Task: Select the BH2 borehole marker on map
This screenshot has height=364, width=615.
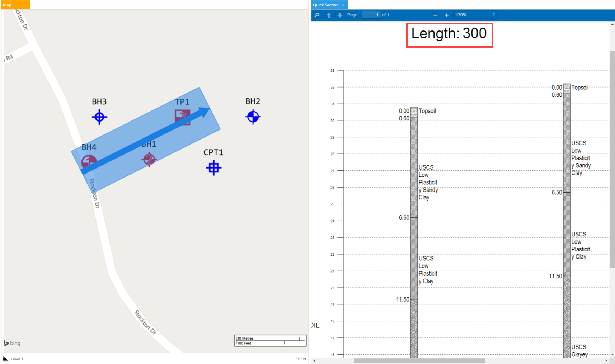Action: (253, 117)
